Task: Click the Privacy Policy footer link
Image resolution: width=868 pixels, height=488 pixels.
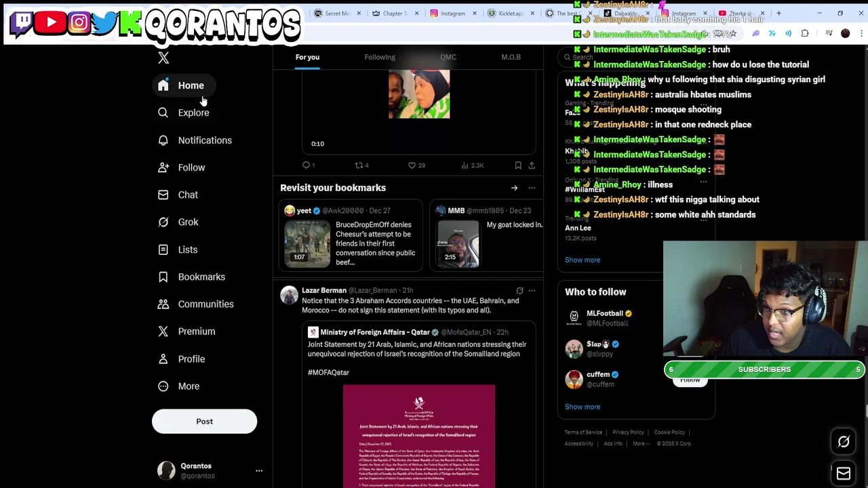Action: pyautogui.click(x=628, y=432)
